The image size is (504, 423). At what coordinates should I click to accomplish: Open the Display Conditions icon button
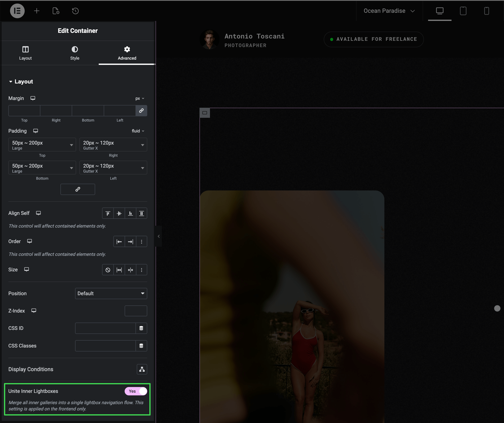point(142,369)
